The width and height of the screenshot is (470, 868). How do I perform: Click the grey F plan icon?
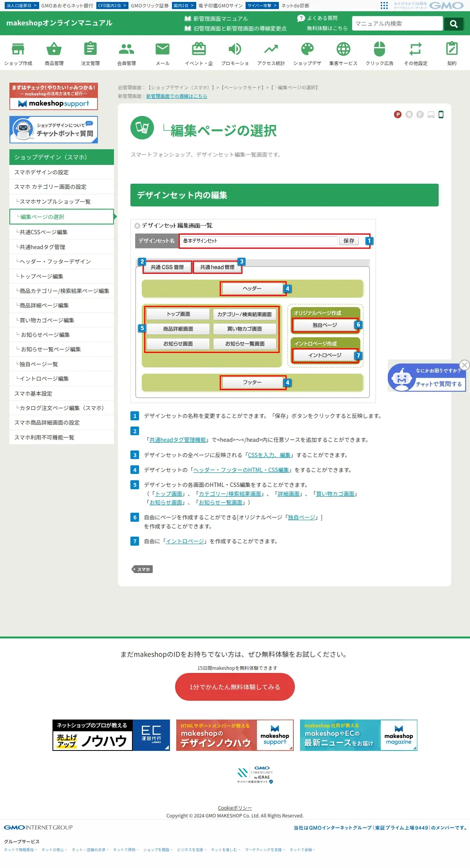pos(420,114)
